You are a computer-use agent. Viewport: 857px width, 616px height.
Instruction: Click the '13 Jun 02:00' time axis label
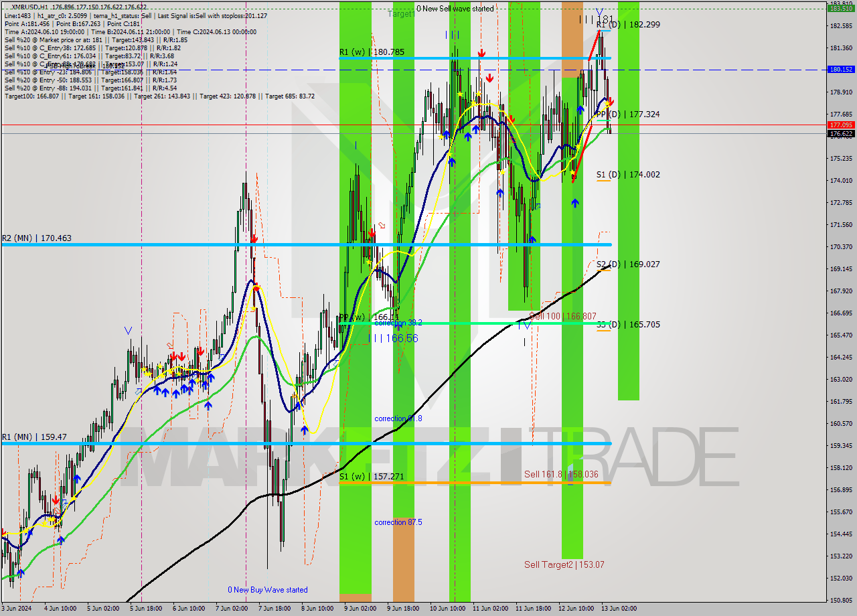[x=619, y=609]
